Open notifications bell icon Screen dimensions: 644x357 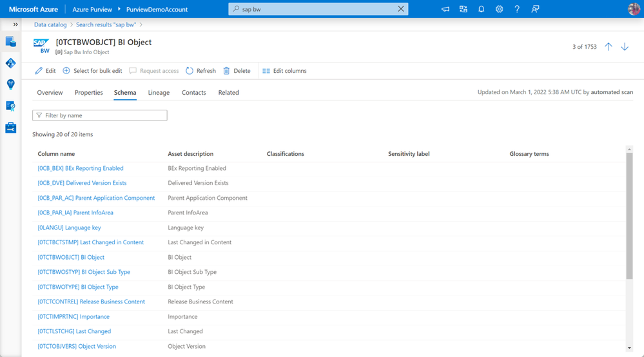pos(482,9)
